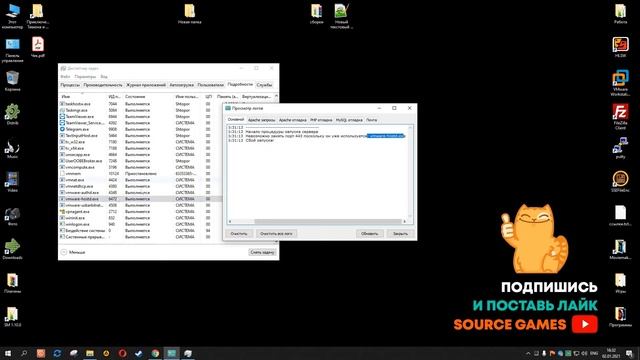This screenshot has width=640, height=360.
Task: Open Автозагрузка tab in Task Manager
Action: pyautogui.click(x=181, y=85)
